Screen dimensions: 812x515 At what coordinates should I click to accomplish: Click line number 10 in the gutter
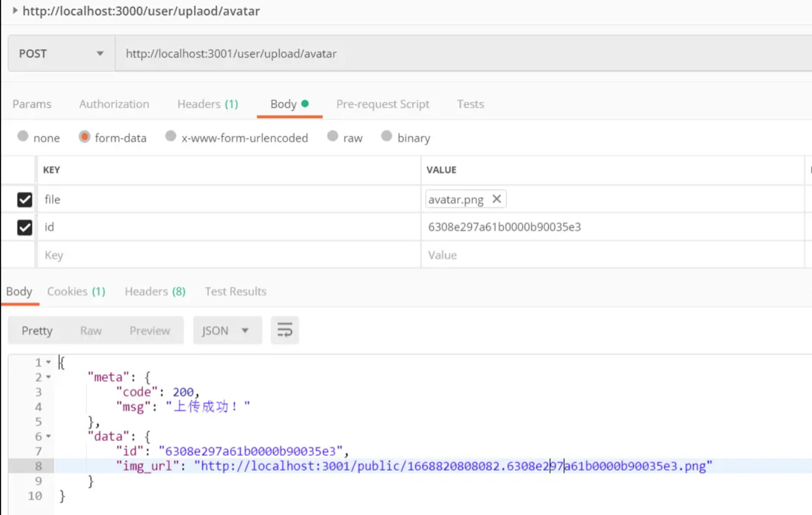(x=35, y=496)
